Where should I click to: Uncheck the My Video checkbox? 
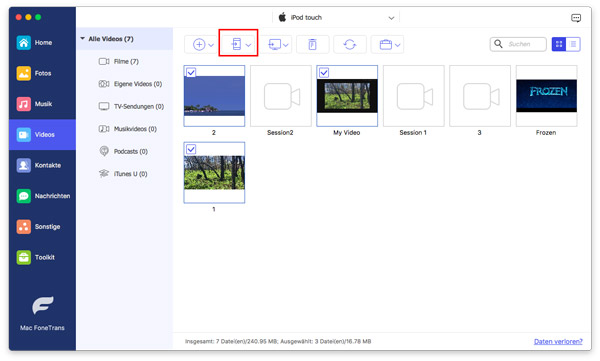[324, 72]
